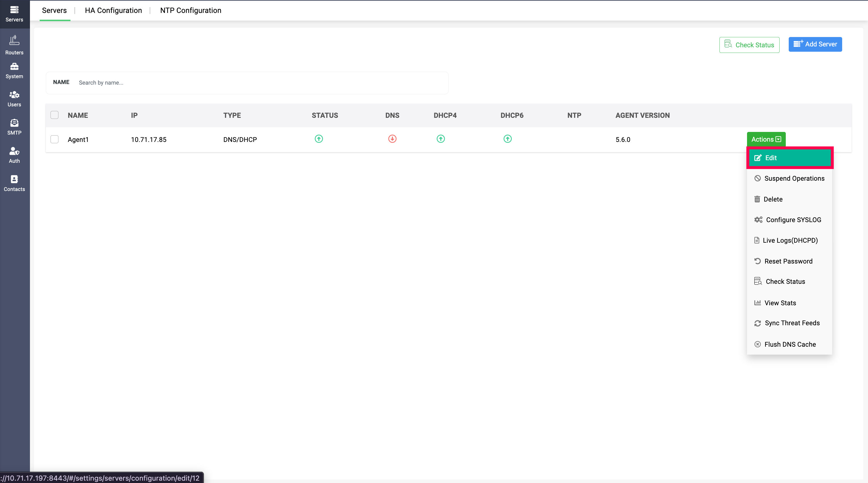Viewport: 868px width, 483px height.
Task: Click the green DHCP4 up status icon
Action: (440, 139)
